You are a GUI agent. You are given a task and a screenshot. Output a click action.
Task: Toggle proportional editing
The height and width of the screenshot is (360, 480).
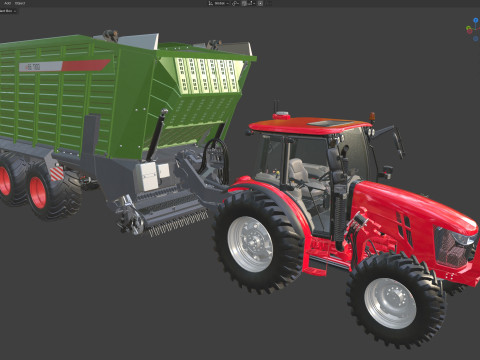[260, 3]
